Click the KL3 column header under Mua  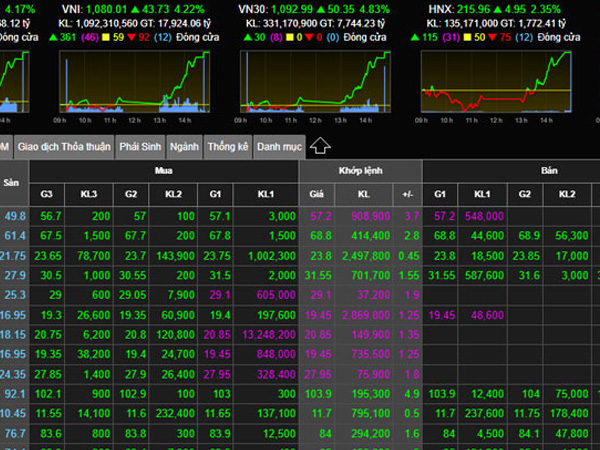tap(89, 194)
